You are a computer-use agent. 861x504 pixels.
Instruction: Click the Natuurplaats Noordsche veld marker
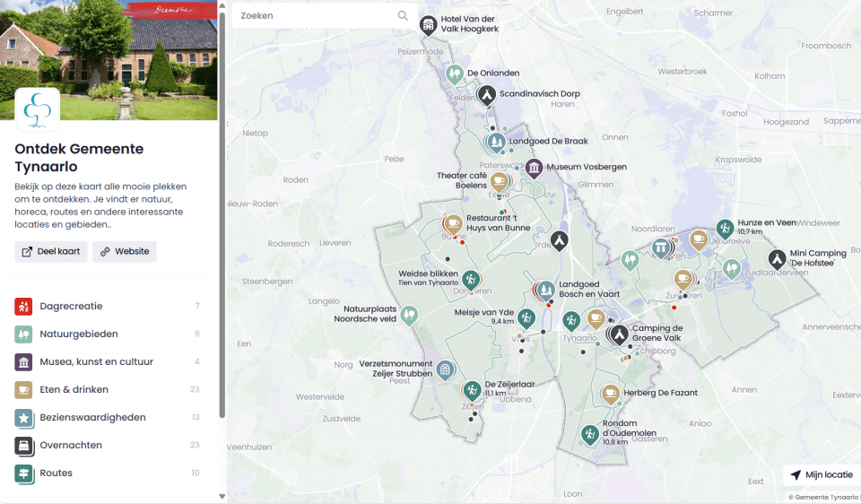click(410, 314)
